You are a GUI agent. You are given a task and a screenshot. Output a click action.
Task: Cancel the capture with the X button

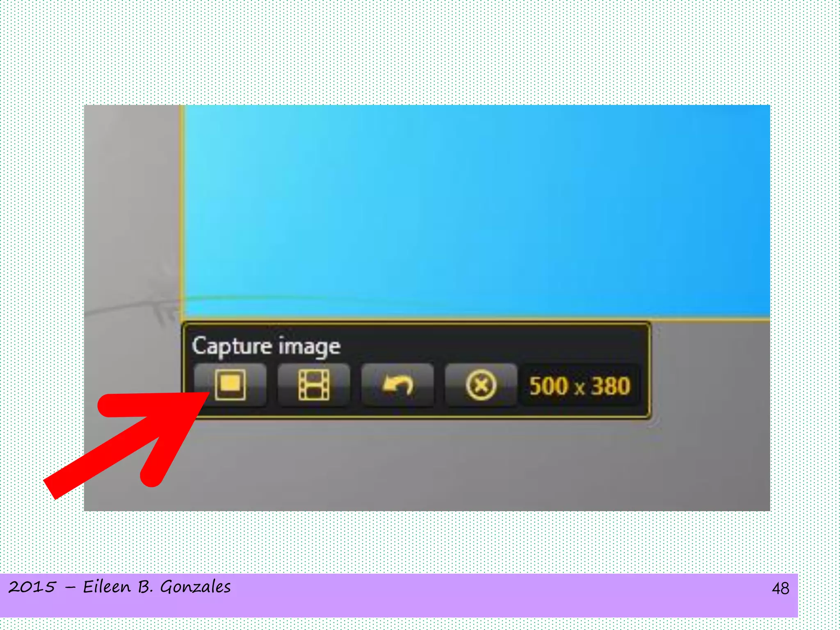(x=481, y=385)
